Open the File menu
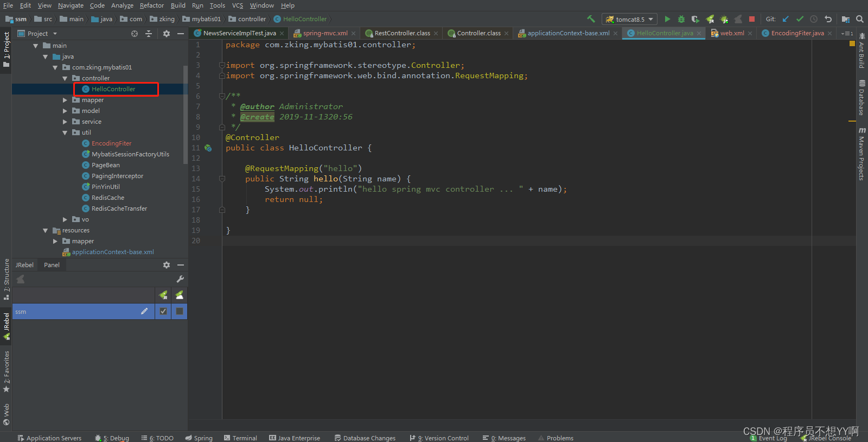 [8, 5]
